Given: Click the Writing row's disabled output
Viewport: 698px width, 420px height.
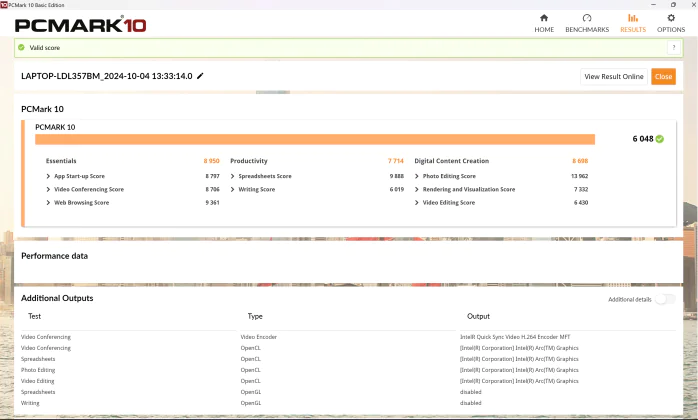Looking at the screenshot, I should pos(471,403).
